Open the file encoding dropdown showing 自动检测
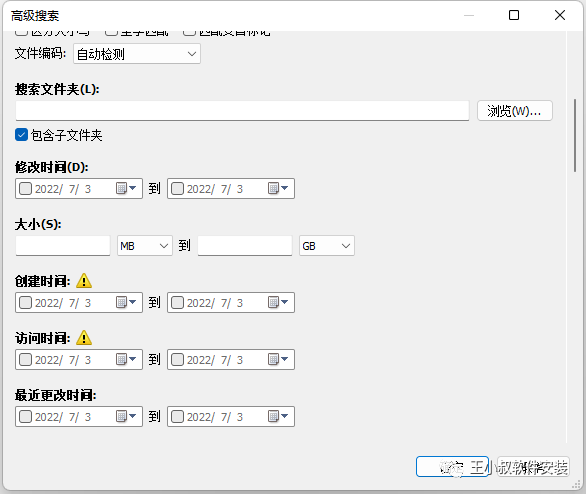586x494 pixels. click(137, 54)
